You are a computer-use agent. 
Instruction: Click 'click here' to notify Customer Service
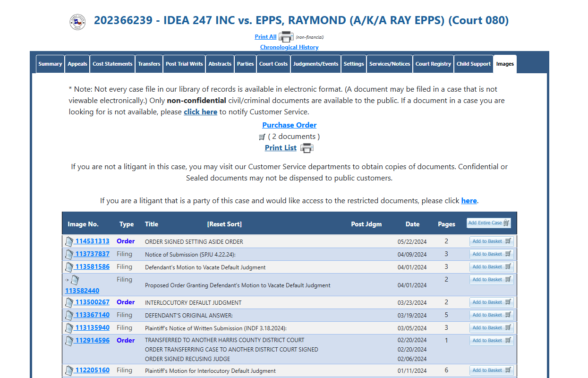click(200, 112)
